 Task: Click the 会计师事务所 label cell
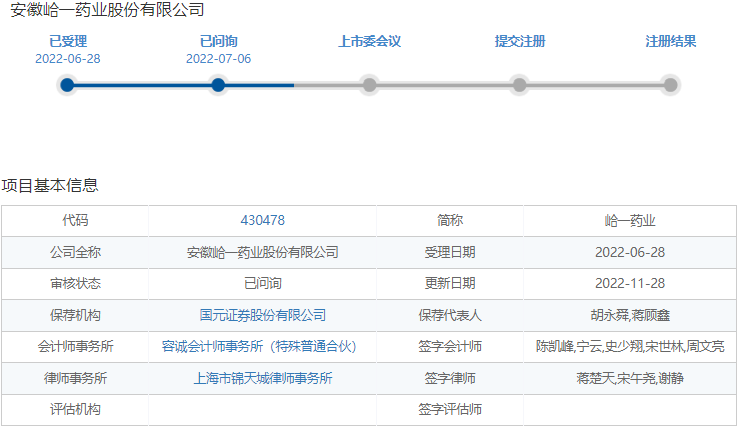pyautogui.click(x=75, y=346)
